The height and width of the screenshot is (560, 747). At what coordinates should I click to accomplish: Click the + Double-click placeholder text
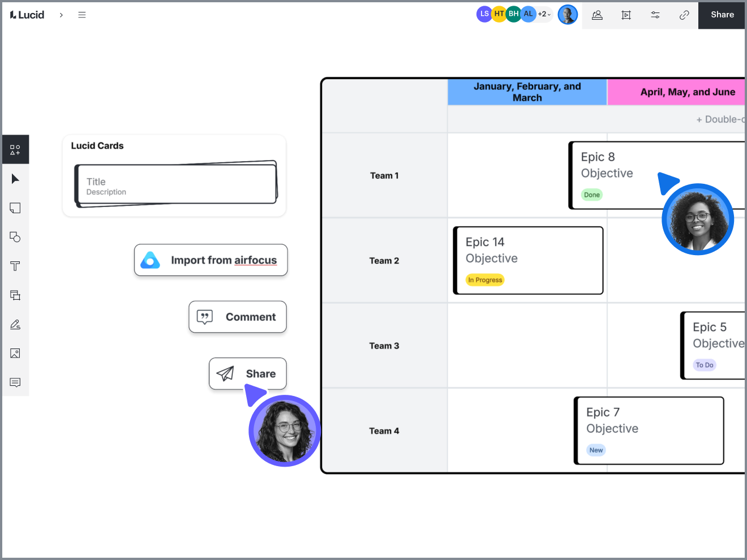click(x=720, y=119)
